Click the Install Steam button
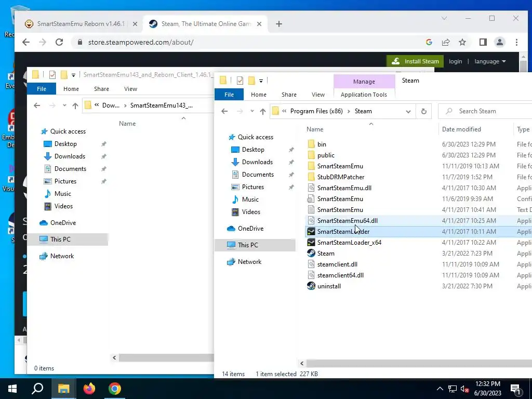 (x=415, y=61)
